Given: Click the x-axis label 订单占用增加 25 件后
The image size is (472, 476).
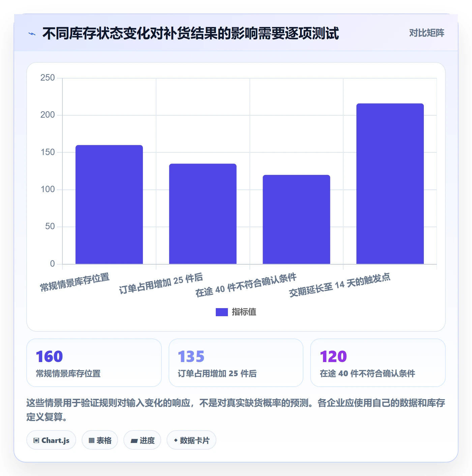Looking at the screenshot, I should (161, 284).
